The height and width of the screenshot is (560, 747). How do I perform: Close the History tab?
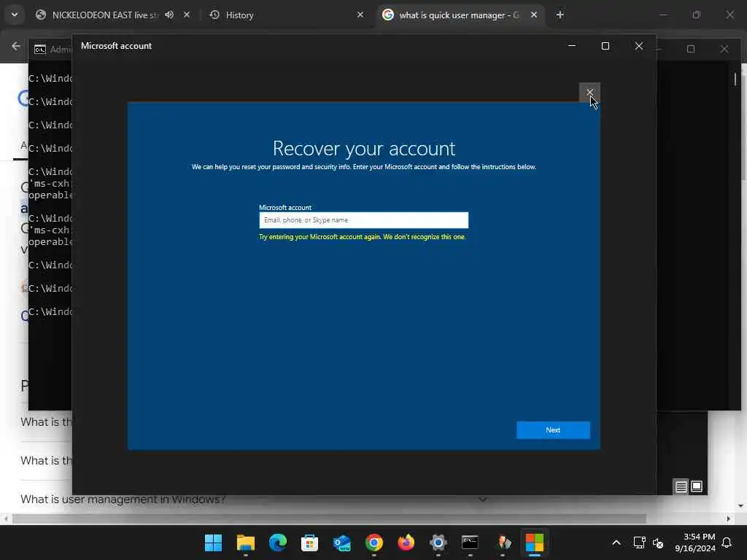(x=360, y=15)
